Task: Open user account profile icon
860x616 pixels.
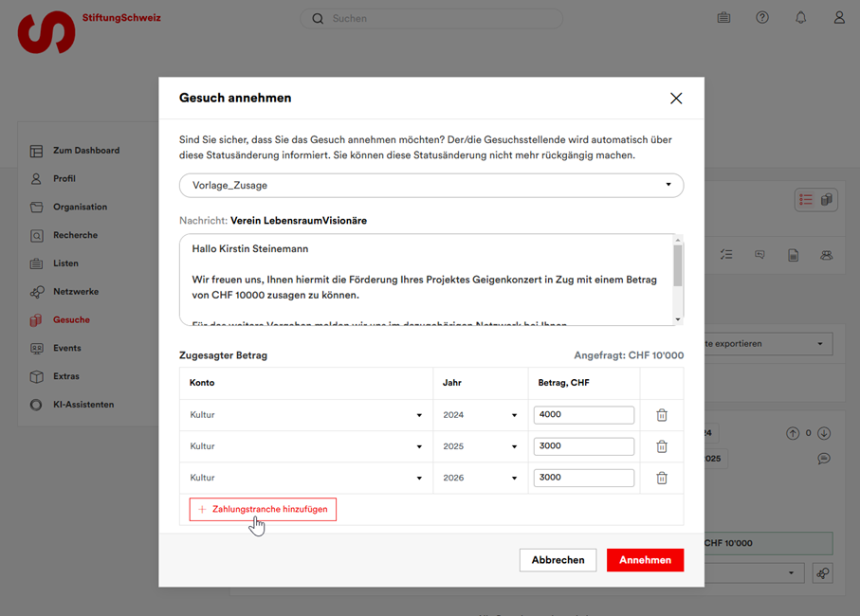Action: [x=839, y=18]
